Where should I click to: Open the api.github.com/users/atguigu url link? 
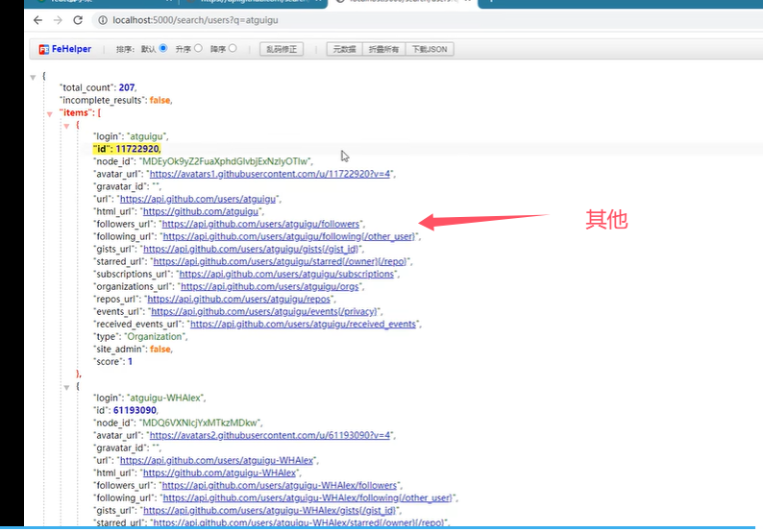tap(198, 199)
